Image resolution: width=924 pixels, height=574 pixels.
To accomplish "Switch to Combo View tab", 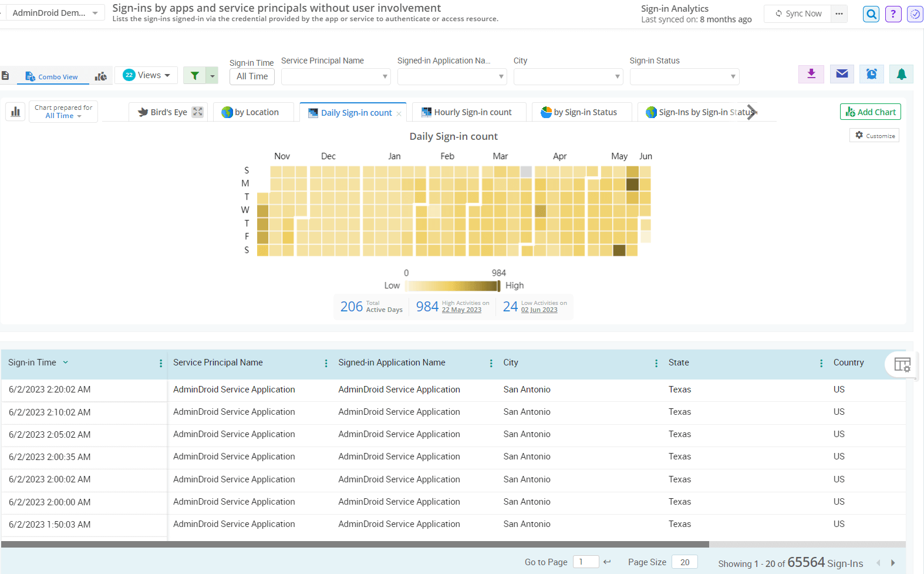I will pyautogui.click(x=52, y=76).
